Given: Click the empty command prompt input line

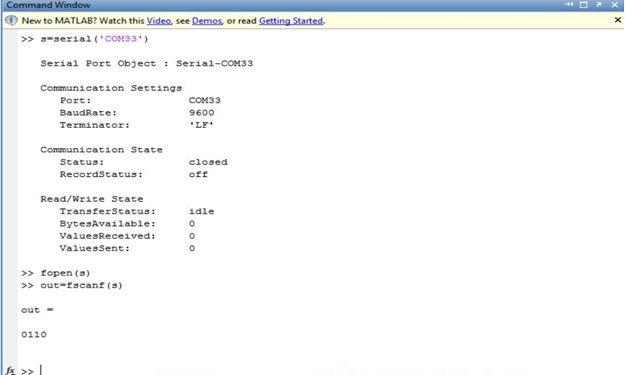Looking at the screenshot, I should pyautogui.click(x=319, y=371).
